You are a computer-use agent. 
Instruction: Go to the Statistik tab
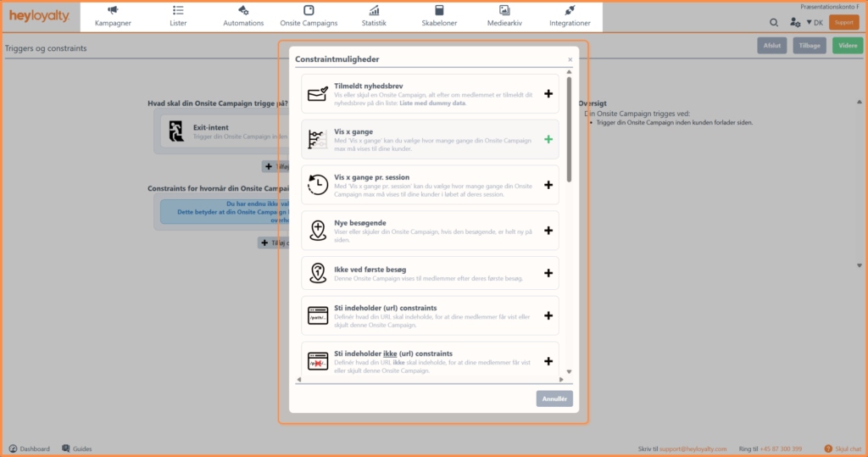[374, 16]
